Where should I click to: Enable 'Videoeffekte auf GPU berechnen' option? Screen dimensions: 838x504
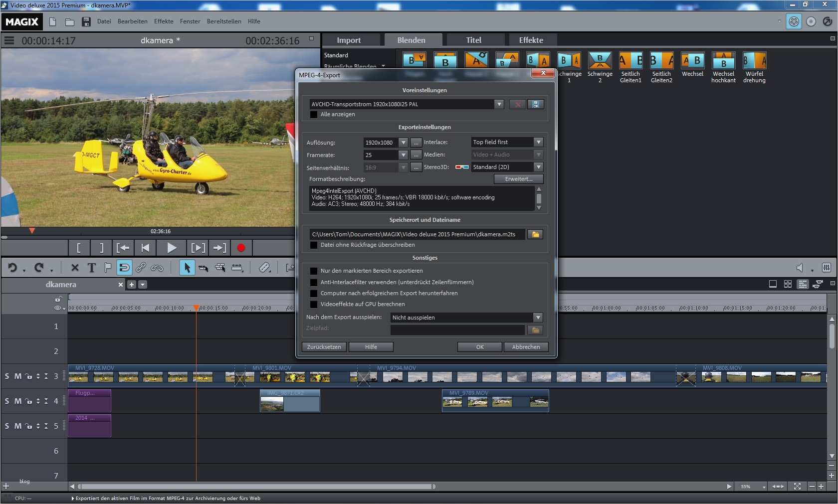click(x=314, y=304)
